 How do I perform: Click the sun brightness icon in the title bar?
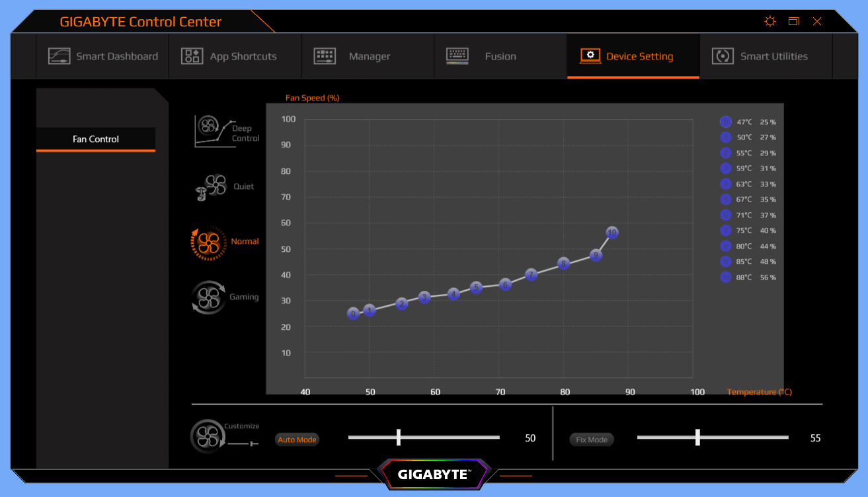[770, 21]
